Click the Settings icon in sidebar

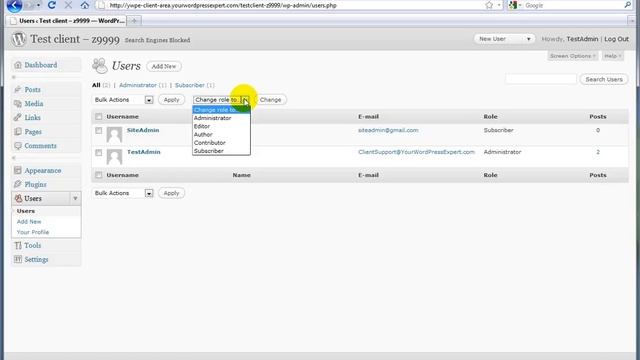tap(18, 259)
